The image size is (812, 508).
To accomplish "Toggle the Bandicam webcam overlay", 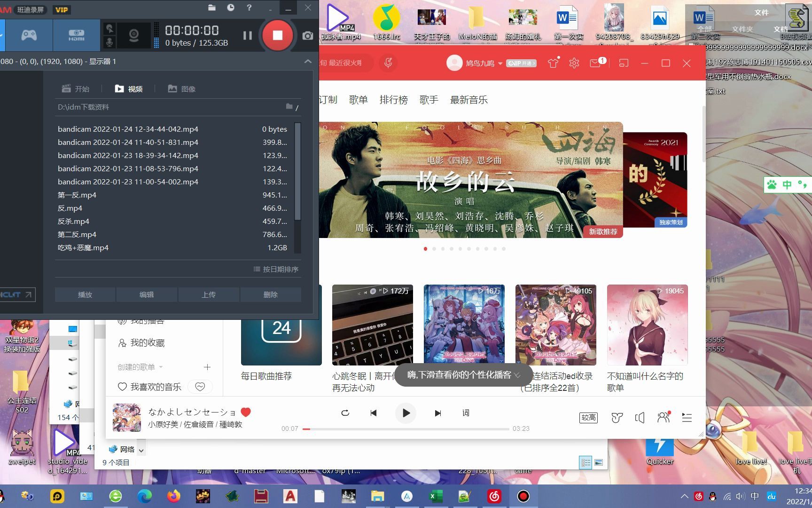I will click(134, 35).
